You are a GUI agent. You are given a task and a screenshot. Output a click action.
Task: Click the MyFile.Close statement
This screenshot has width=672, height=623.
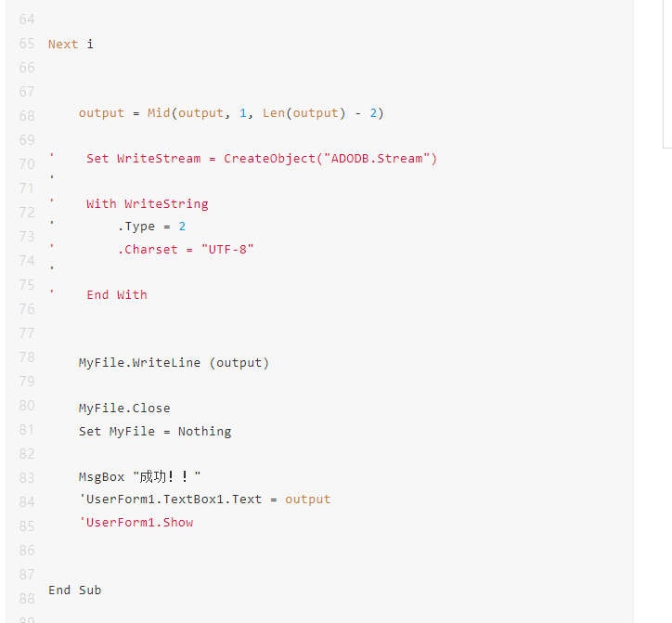(124, 409)
